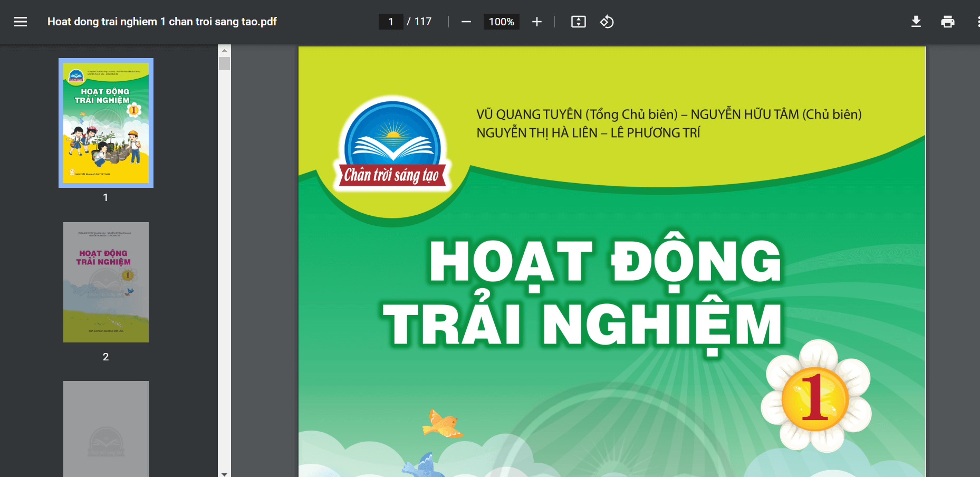Select page 1 thumbnail
The image size is (980, 477).
pyautogui.click(x=106, y=123)
